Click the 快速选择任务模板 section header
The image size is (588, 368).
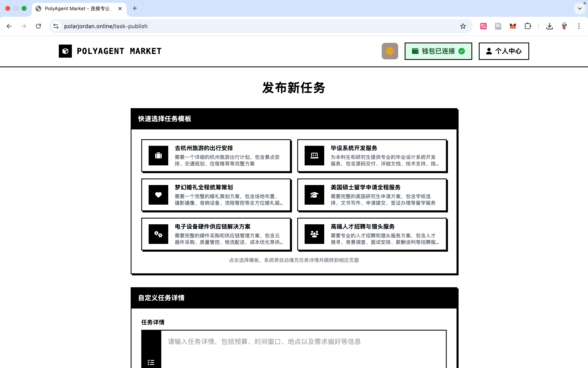click(x=294, y=119)
